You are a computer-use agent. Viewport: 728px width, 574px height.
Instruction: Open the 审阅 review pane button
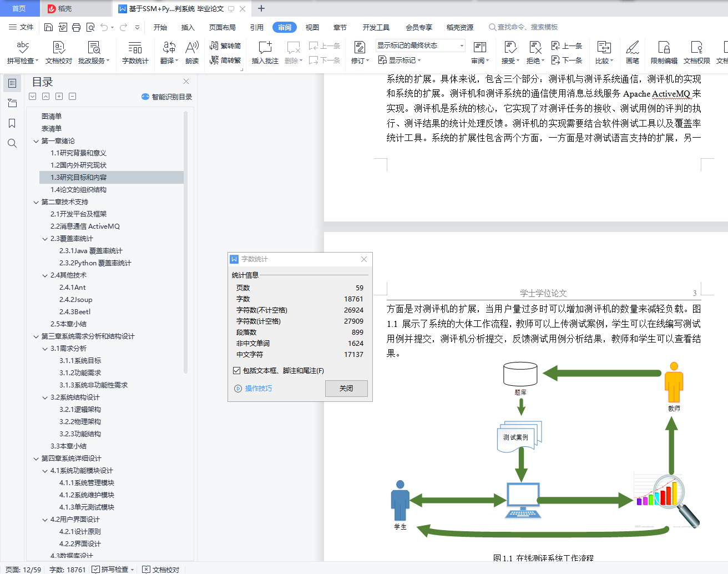pyautogui.click(x=480, y=53)
